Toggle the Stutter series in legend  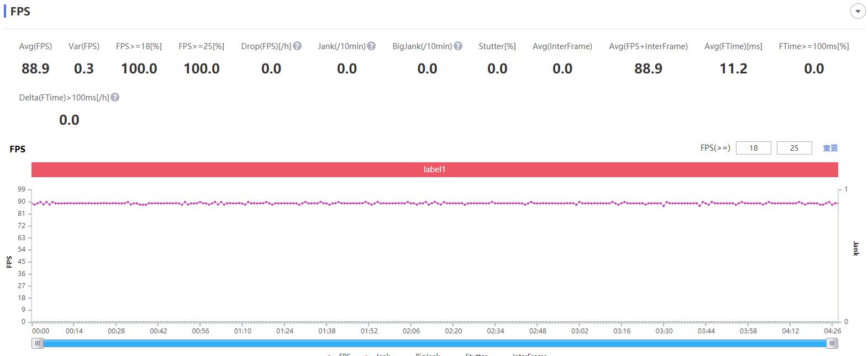coord(476,354)
